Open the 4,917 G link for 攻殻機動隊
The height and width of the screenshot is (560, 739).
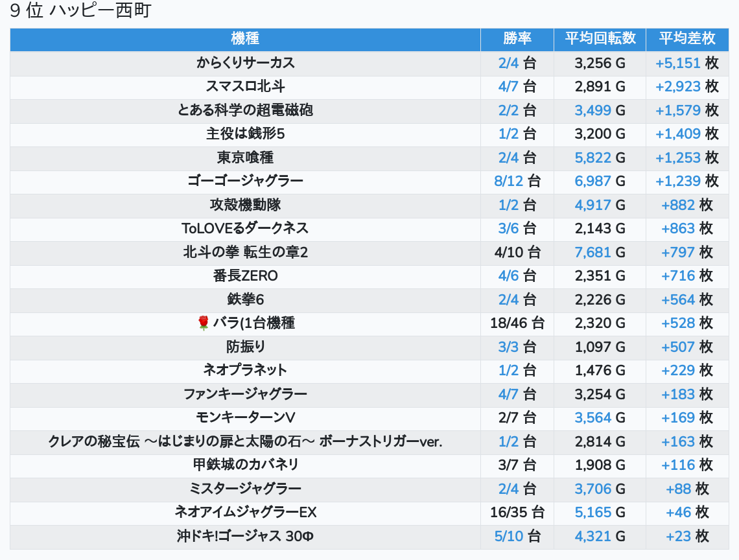592,205
